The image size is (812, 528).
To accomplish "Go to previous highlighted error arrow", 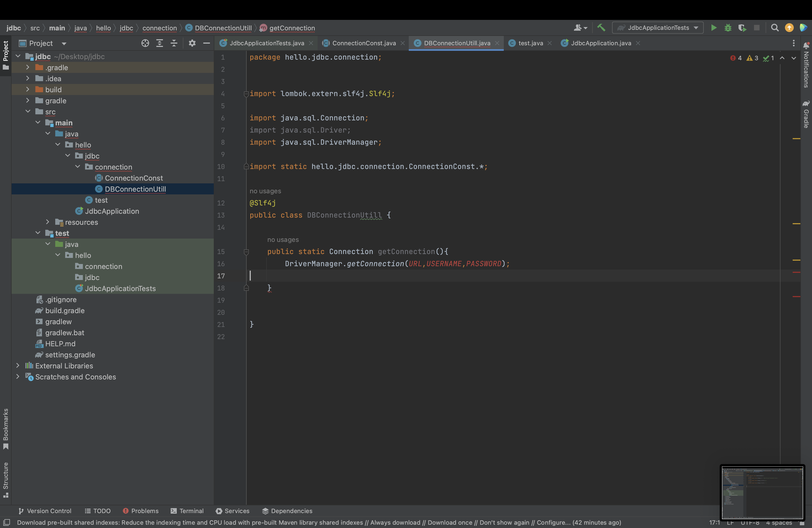I will pyautogui.click(x=782, y=58).
